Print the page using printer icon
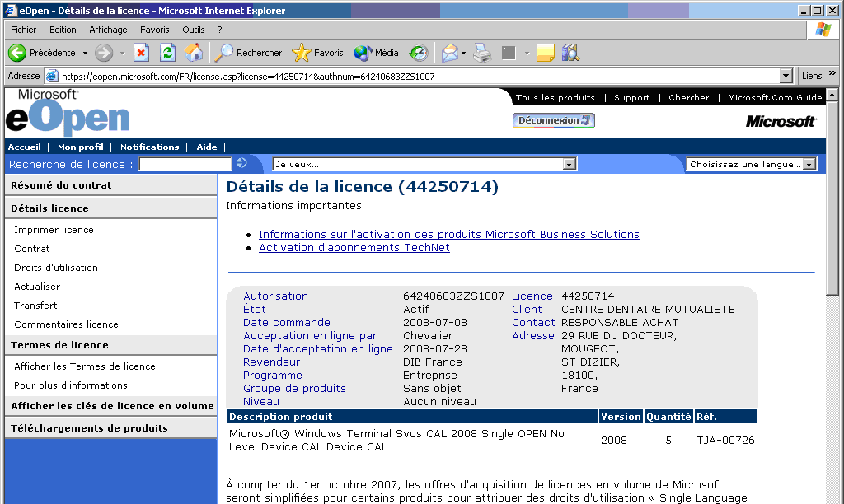This screenshot has width=844, height=504. pyautogui.click(x=482, y=53)
